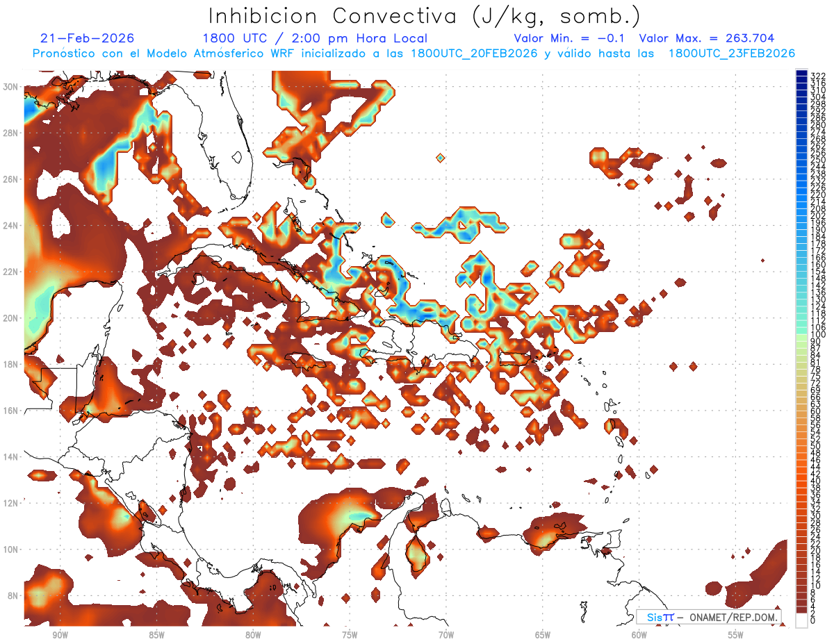Click the date '21-Feb-2026'
The height and width of the screenshot is (644, 834).
click(88, 38)
